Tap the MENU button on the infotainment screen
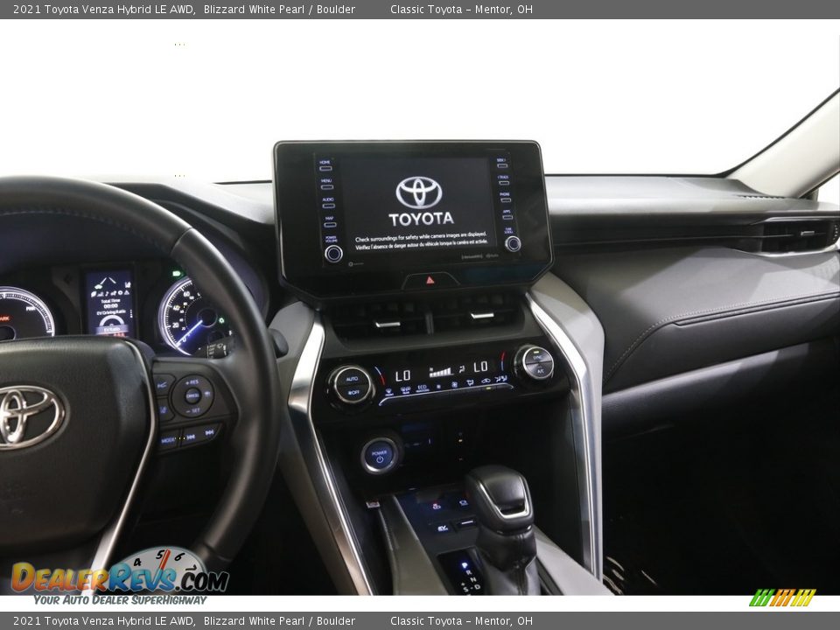The image size is (840, 630). [x=326, y=185]
